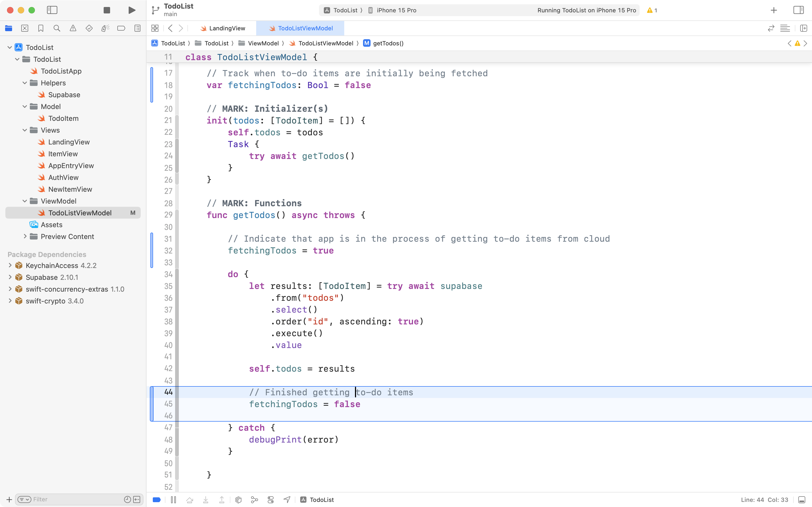Open the Test navigator diamond icon
The height and width of the screenshot is (507, 812).
(89, 28)
